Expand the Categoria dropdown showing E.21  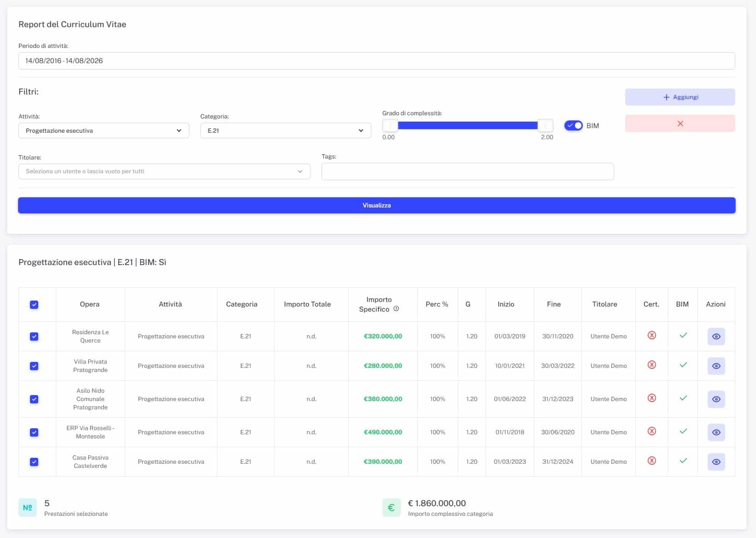point(286,130)
